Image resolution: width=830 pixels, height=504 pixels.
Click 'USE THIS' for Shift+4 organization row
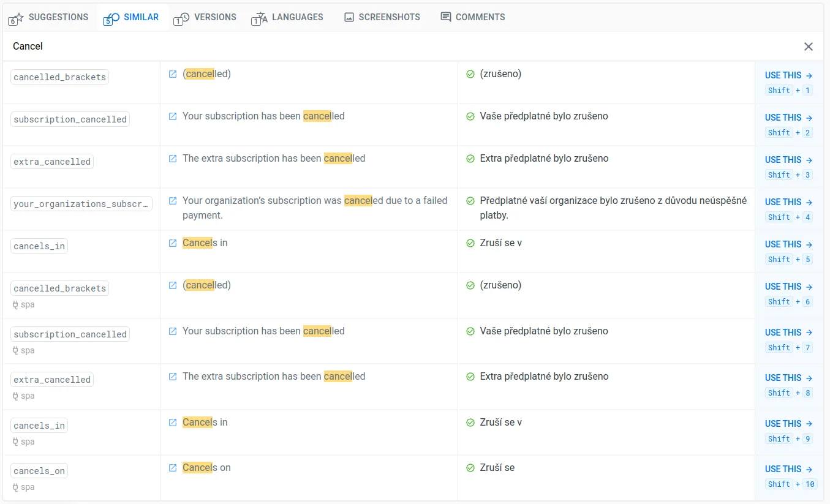788,202
